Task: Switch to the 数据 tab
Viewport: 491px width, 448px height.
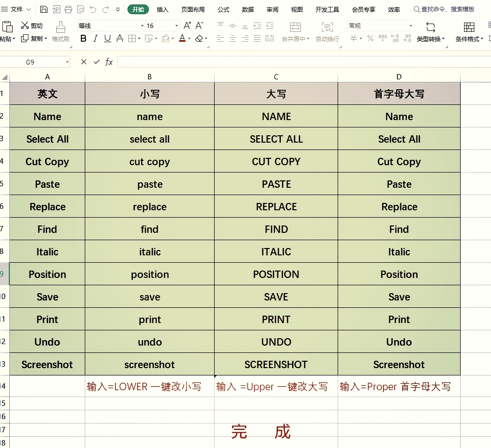Action: pos(247,9)
